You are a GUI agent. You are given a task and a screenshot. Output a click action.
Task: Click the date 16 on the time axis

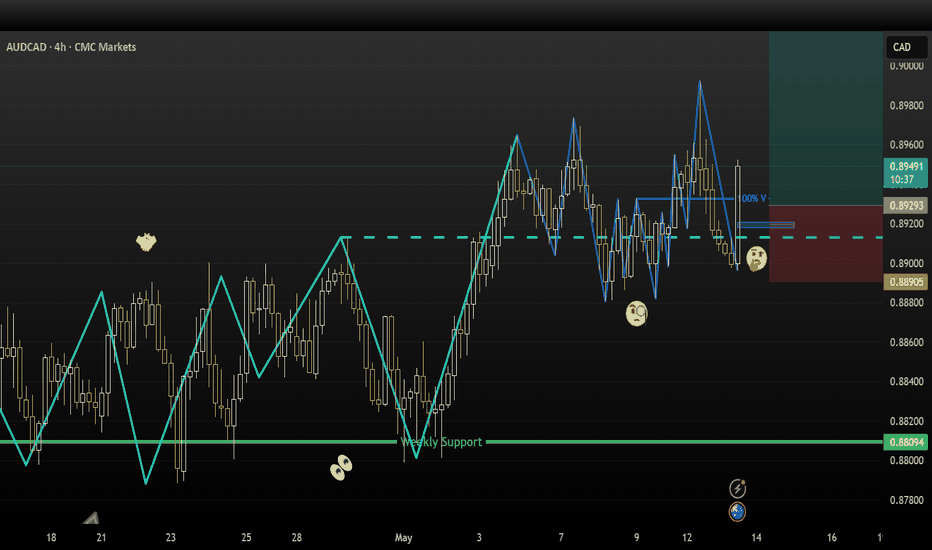(x=832, y=538)
